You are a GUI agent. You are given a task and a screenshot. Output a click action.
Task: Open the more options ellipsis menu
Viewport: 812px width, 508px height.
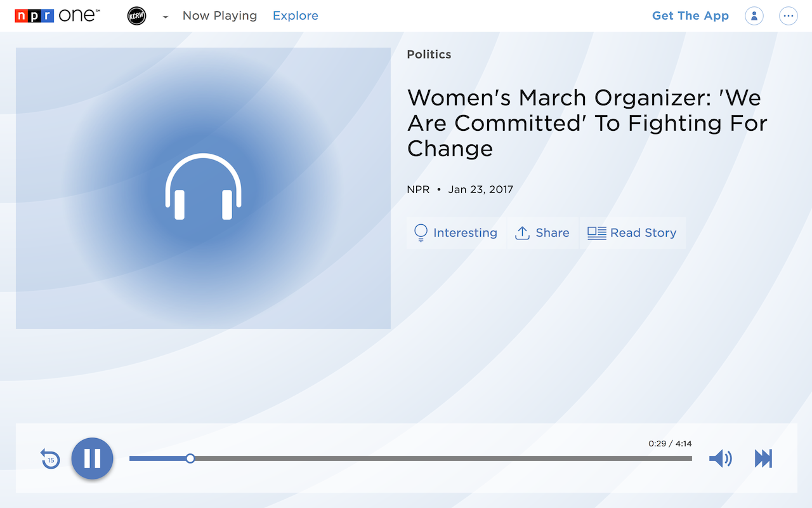(789, 16)
